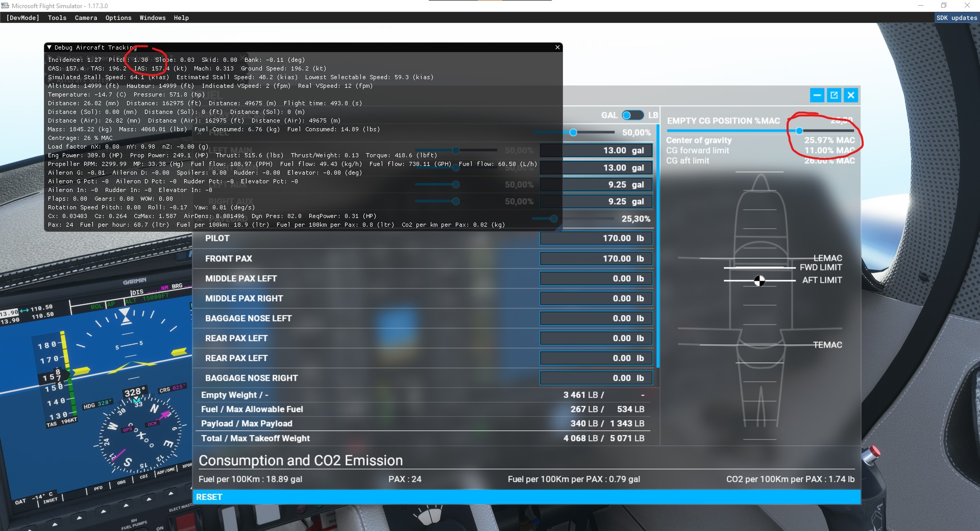
Task: Collapse the Debug Aircraft Tracking panel
Action: (x=50, y=47)
